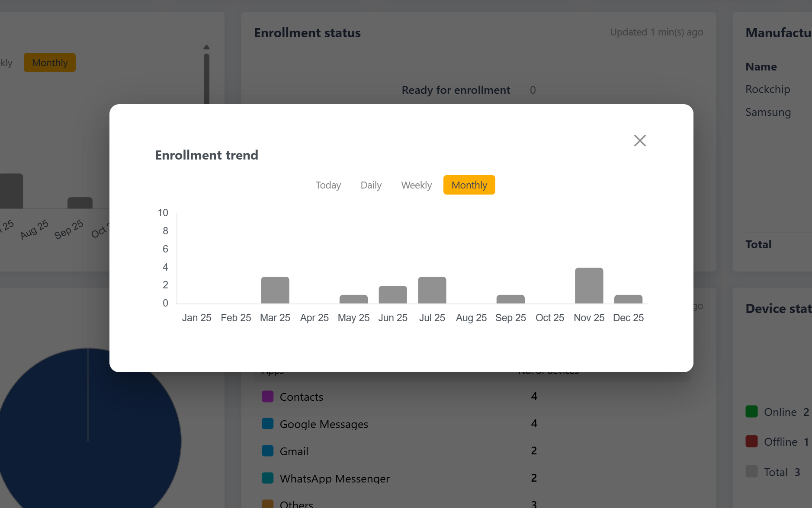Click the WhatsApp Messenger legend swatch
This screenshot has height=508, width=812.
point(268,478)
